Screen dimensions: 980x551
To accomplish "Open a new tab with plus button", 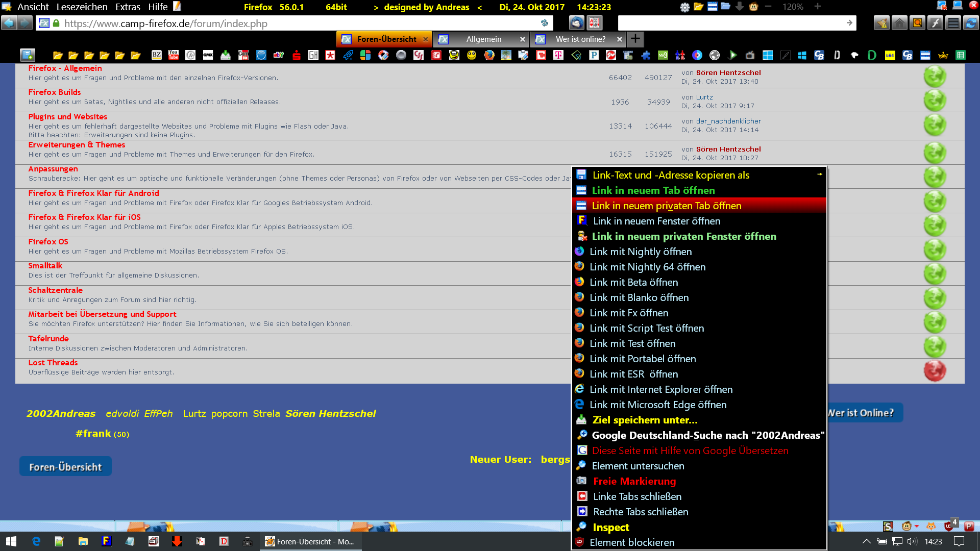I will 635,39.
